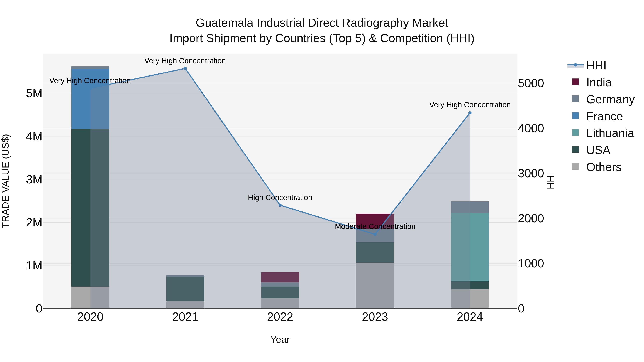This screenshot has width=644, height=362.
Task: Click the France blue legend swatch
Action: pyautogui.click(x=575, y=116)
